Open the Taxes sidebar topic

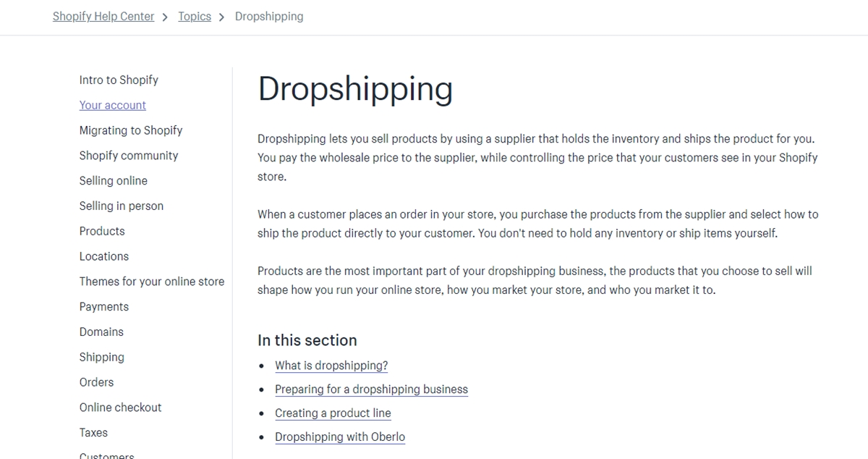click(93, 433)
